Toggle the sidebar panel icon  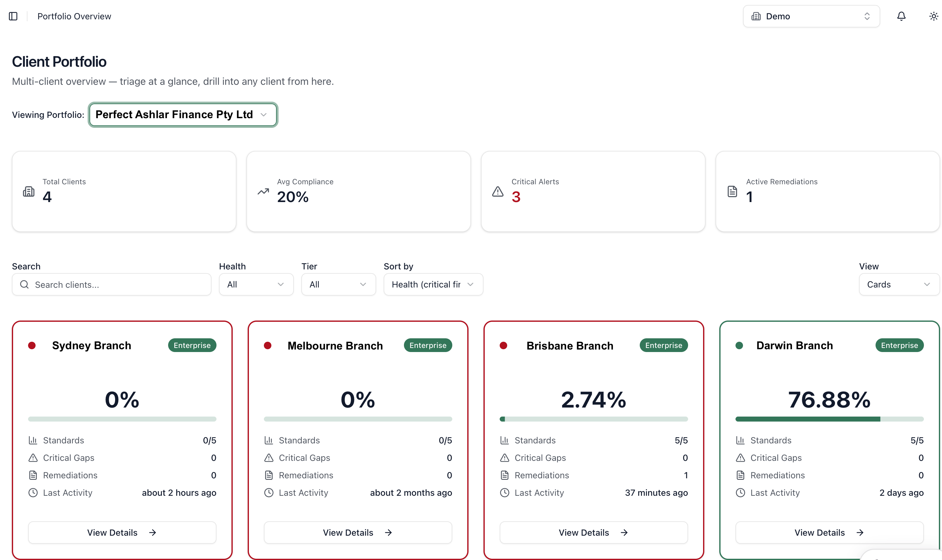(x=13, y=16)
